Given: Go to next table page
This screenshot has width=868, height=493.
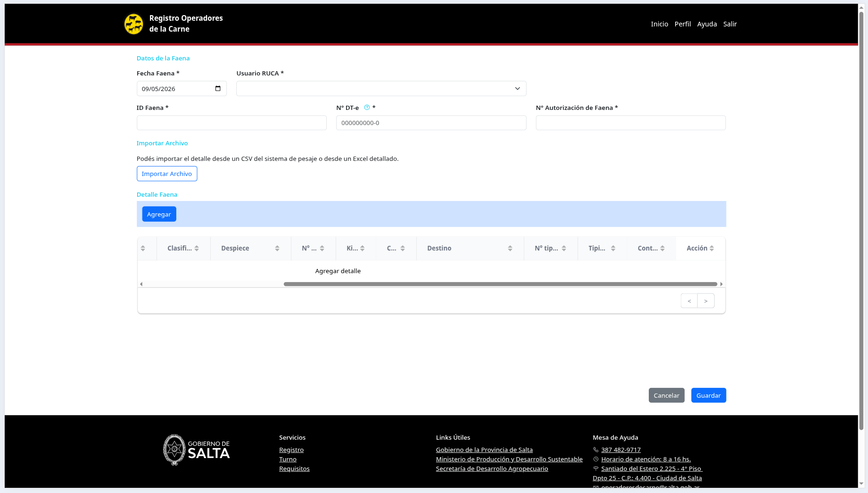Looking at the screenshot, I should 706,301.
